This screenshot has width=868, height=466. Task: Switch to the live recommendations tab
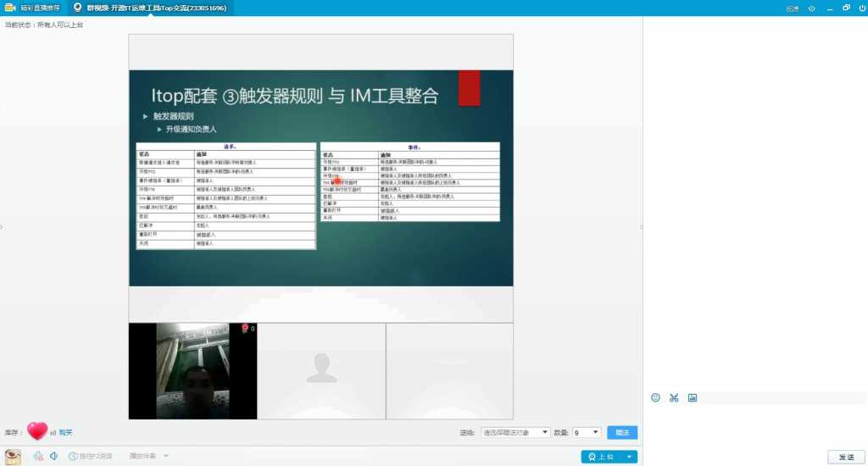coord(33,8)
